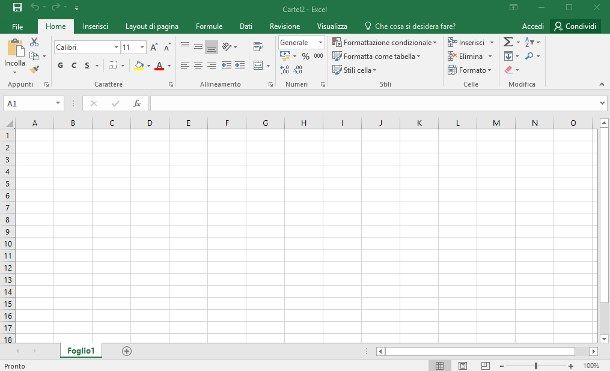Click the Accedi sign-in button
Viewport: 610px width, 371px height.
[x=533, y=26]
